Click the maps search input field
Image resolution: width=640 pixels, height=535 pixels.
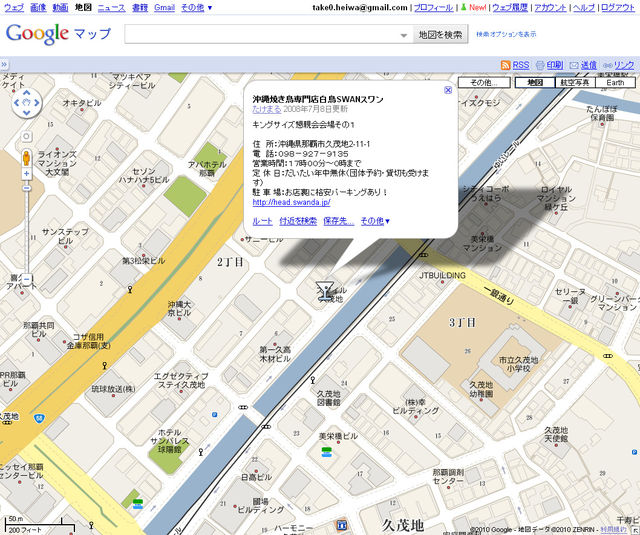tap(269, 34)
